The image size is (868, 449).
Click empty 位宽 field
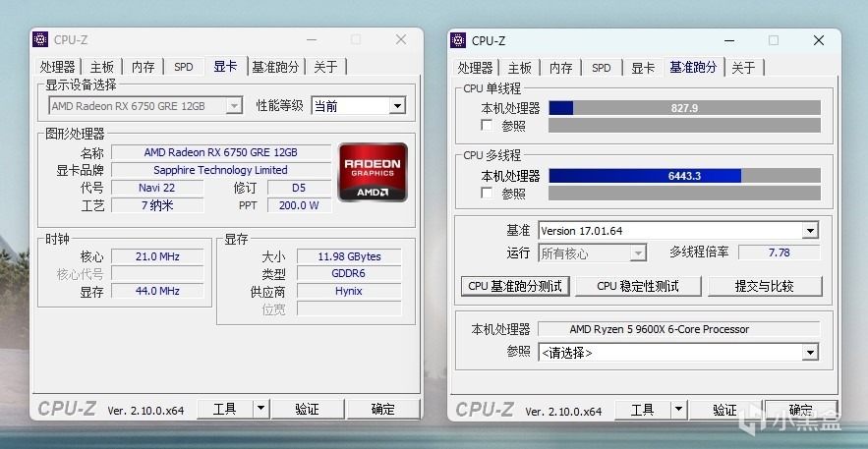[349, 309]
